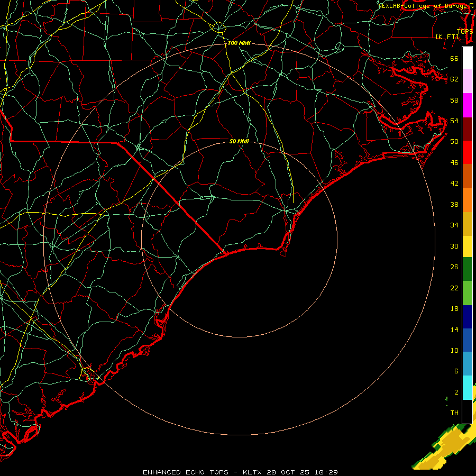Screen dimensions: 476x476
Task: Click the bright yellow legend color block
Action: [467, 246]
